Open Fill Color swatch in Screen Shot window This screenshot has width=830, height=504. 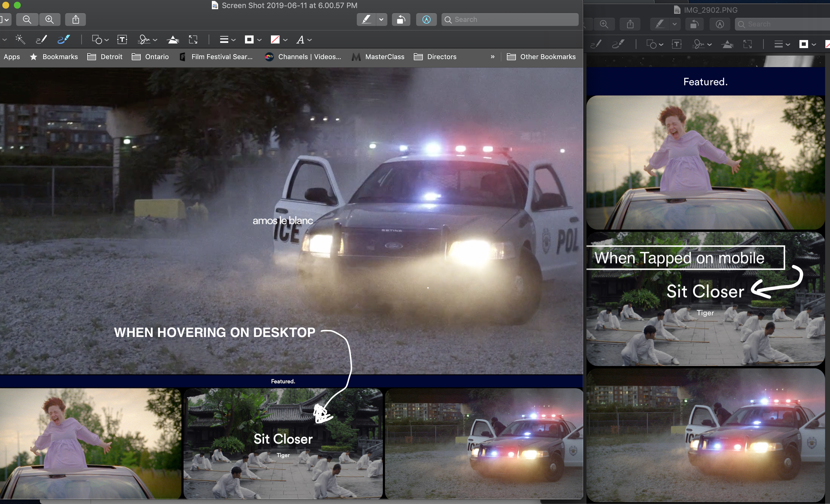click(275, 40)
